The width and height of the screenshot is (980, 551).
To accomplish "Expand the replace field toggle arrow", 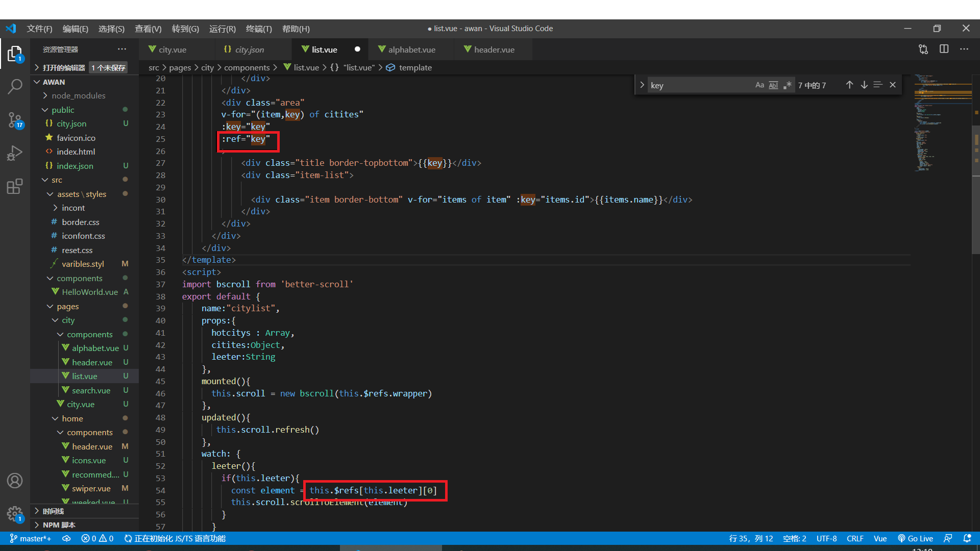I will pos(642,85).
